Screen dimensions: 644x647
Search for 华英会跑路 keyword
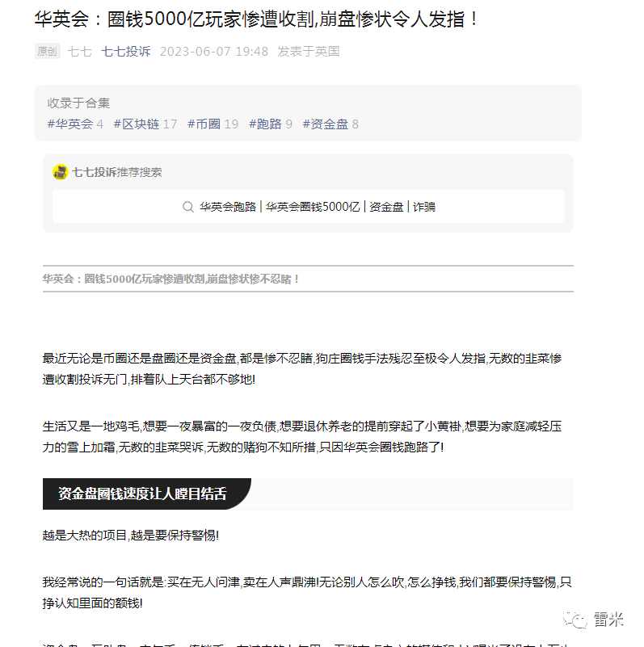tap(228, 207)
